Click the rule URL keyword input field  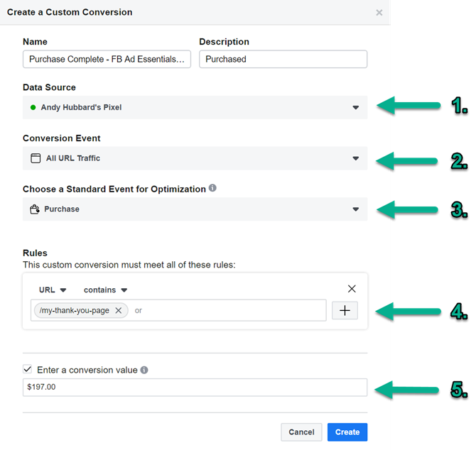tap(227, 310)
